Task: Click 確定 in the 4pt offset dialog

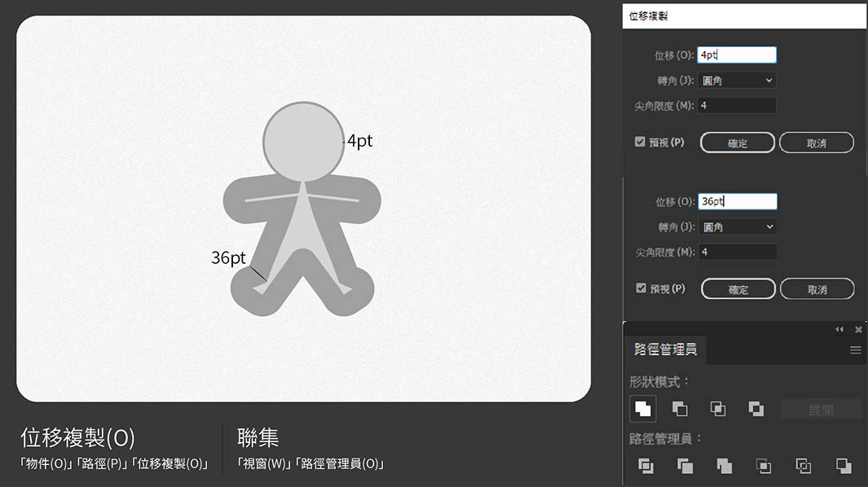Action: pyautogui.click(x=737, y=143)
